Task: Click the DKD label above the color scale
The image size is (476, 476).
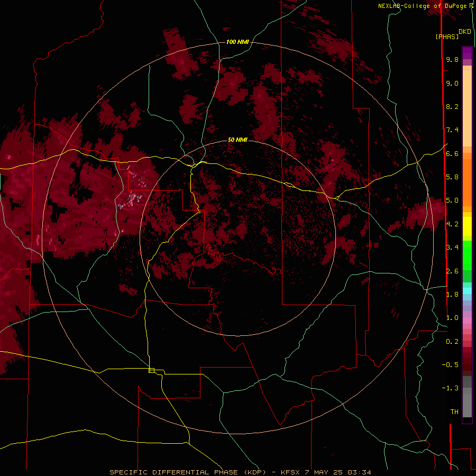Action: [465, 32]
